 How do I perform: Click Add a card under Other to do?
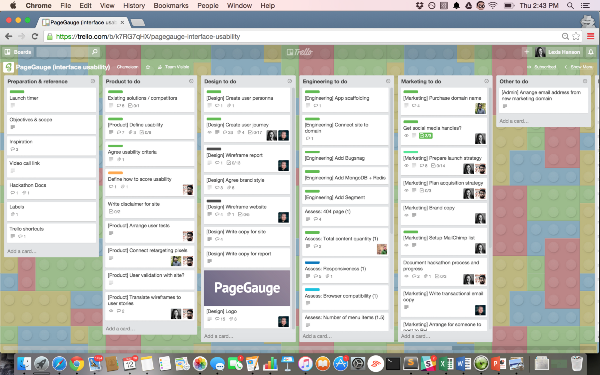click(513, 121)
